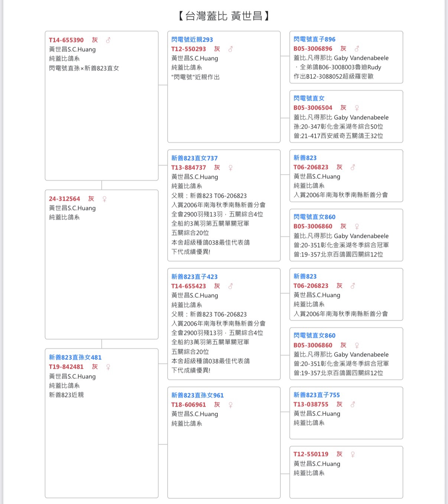Click the text 閃電號直孫×新善823直女

tap(84, 68)
